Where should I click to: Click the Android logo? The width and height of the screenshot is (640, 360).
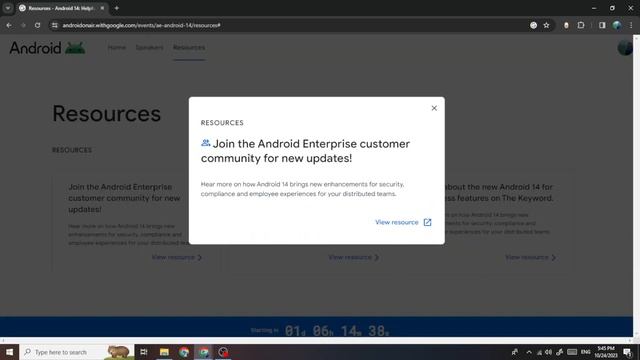(x=47, y=48)
